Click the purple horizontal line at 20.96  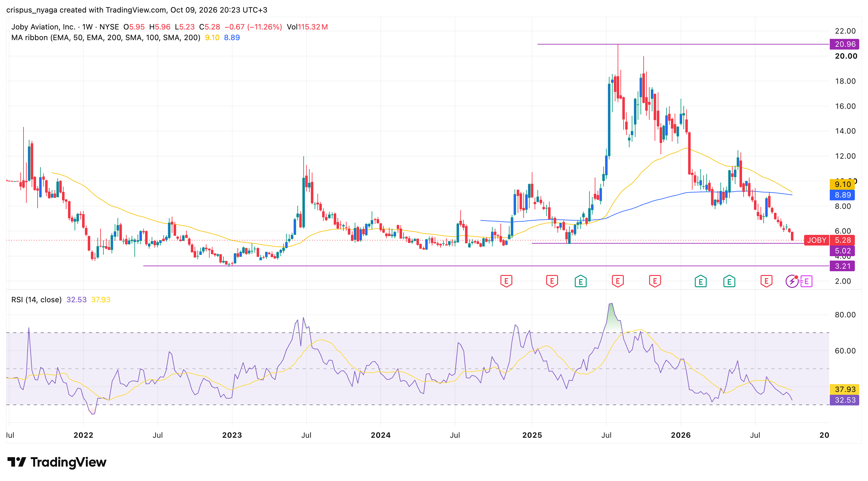coord(683,44)
